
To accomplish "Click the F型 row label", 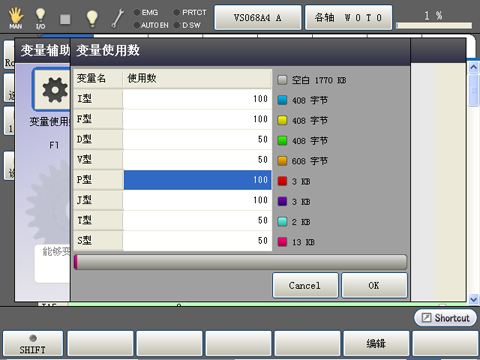I will pyautogui.click(x=98, y=119).
